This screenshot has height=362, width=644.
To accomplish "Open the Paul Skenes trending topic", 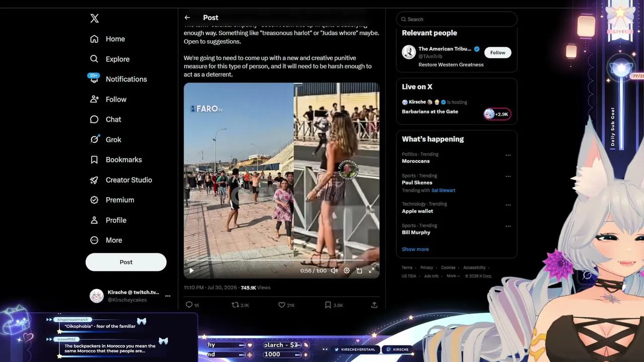I will [417, 183].
